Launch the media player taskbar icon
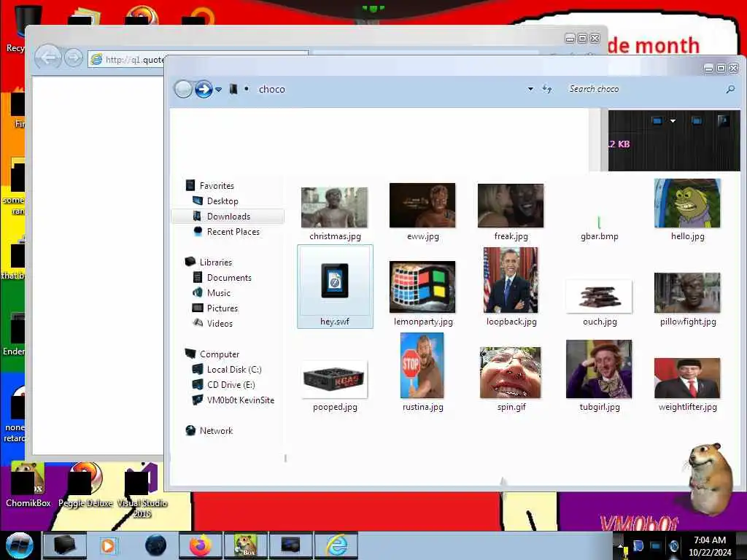The width and height of the screenshot is (747, 560). tap(108, 545)
